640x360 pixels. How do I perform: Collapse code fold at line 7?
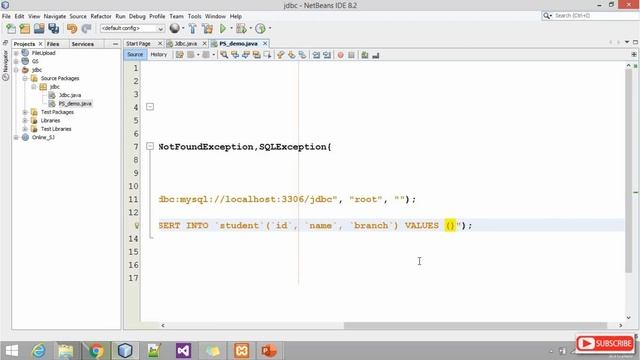click(x=150, y=146)
